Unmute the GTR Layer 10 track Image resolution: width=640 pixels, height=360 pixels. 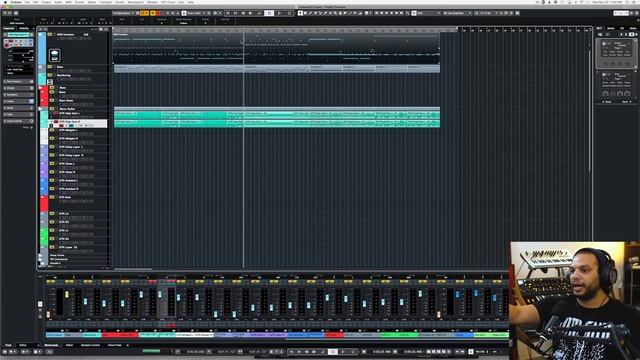[x=52, y=247]
